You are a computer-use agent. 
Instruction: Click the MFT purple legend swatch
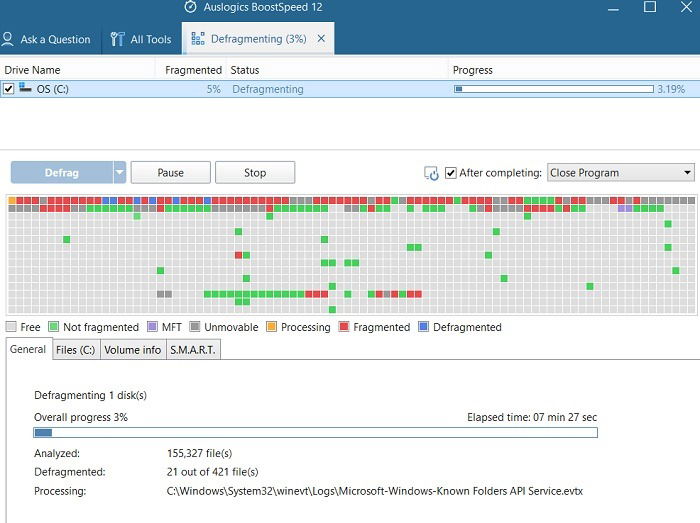point(152,327)
